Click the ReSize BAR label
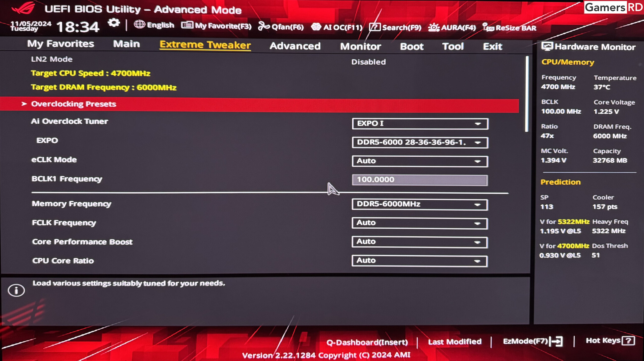644x361 pixels. point(516,28)
